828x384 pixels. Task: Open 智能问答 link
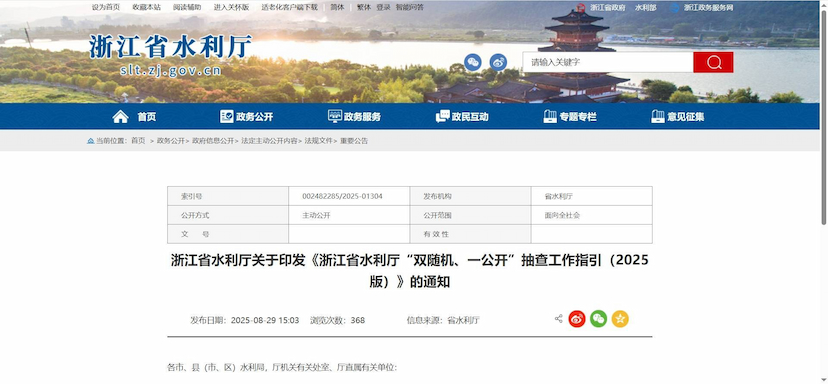point(410,7)
